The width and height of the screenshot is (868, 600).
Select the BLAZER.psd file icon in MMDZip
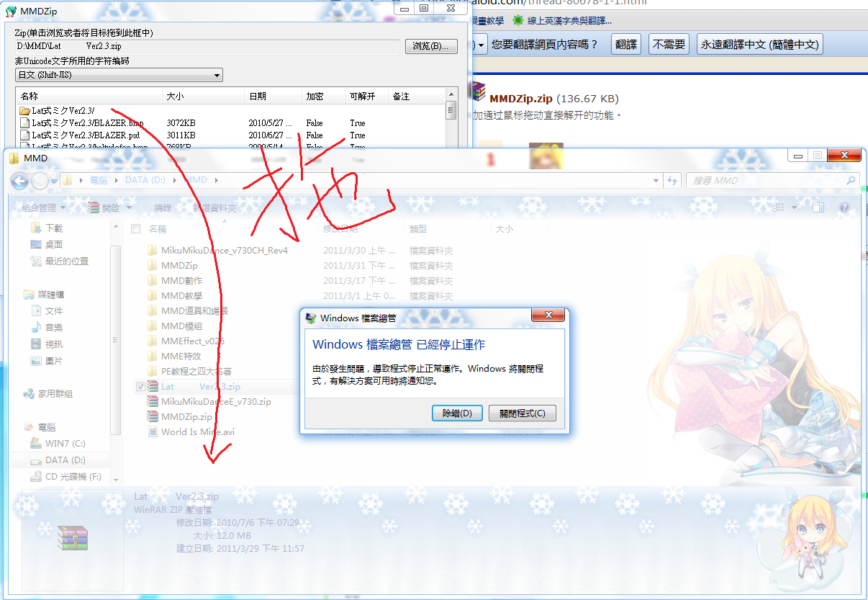(x=25, y=135)
